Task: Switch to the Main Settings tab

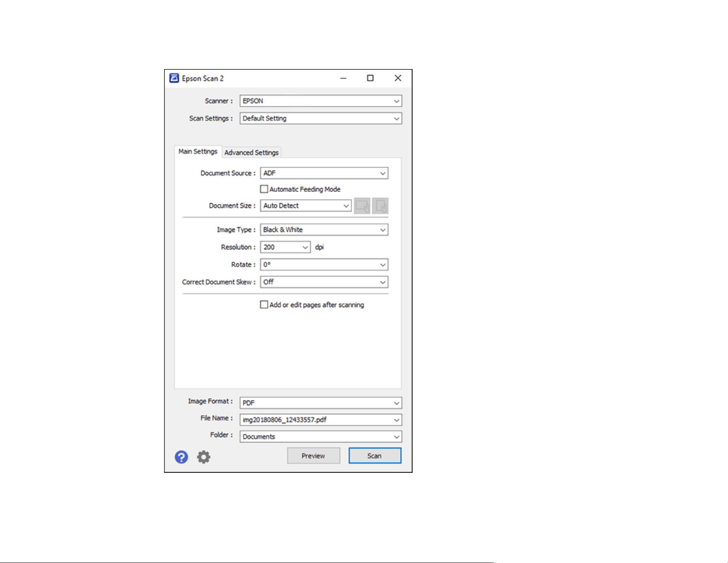Action: [198, 152]
